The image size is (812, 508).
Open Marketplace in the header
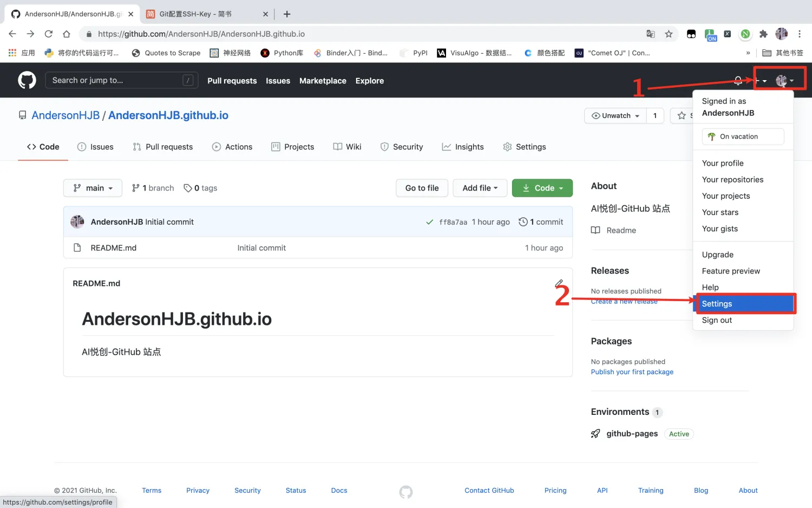(x=323, y=81)
